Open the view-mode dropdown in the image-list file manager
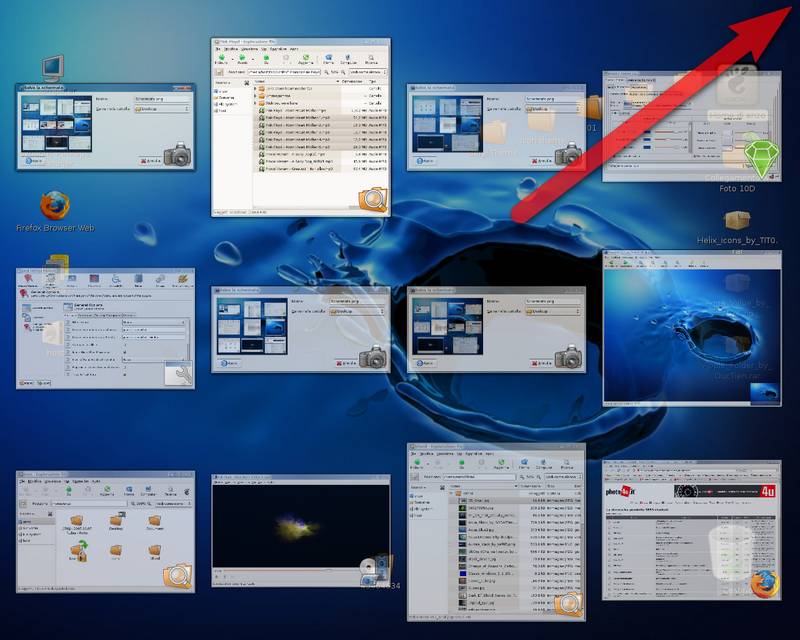Image resolution: width=800 pixels, height=640 pixels. 563,477
